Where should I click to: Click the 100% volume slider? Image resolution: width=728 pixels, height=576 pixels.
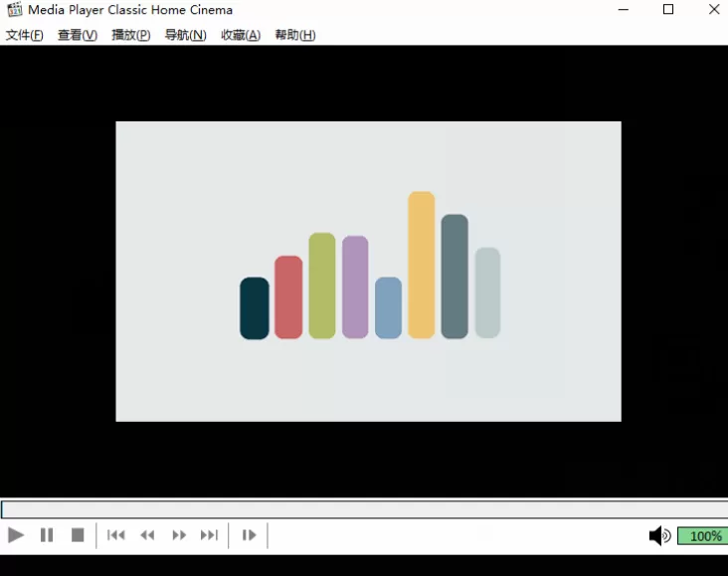702,536
